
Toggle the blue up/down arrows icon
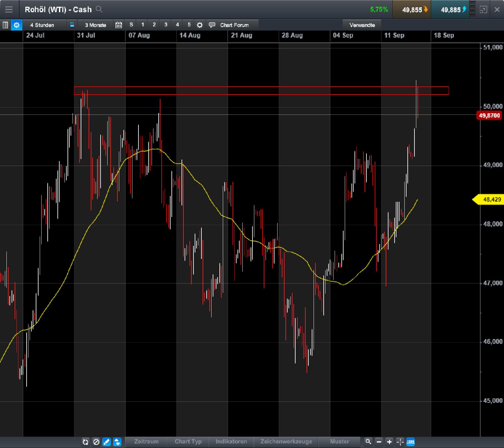pyautogui.click(x=117, y=442)
